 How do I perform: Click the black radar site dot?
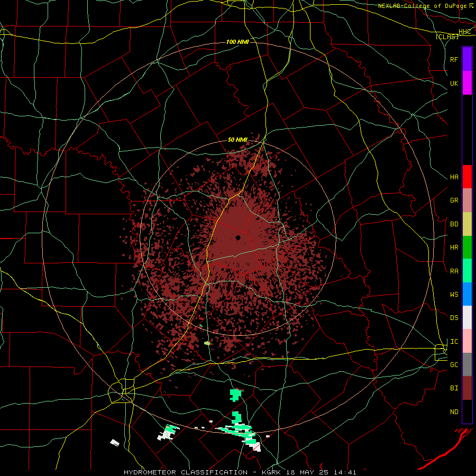click(x=238, y=237)
